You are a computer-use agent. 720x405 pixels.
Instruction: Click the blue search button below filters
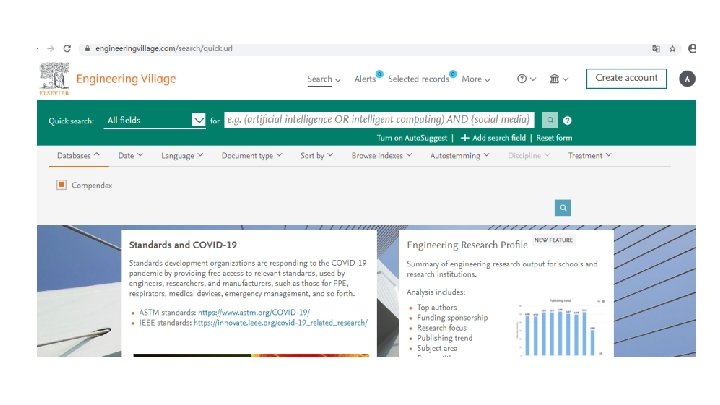pyautogui.click(x=562, y=208)
